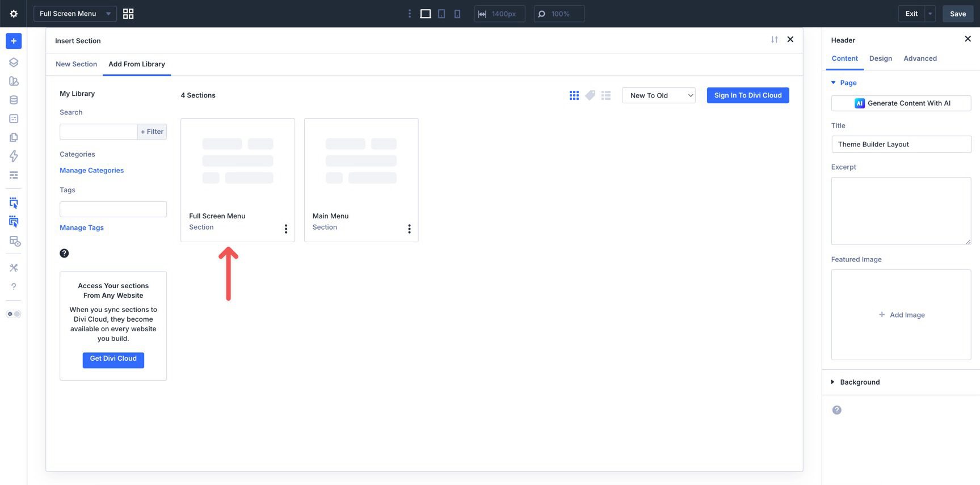The width and height of the screenshot is (980, 485).
Task: Open the three-dot options in top toolbar
Action: (410, 14)
